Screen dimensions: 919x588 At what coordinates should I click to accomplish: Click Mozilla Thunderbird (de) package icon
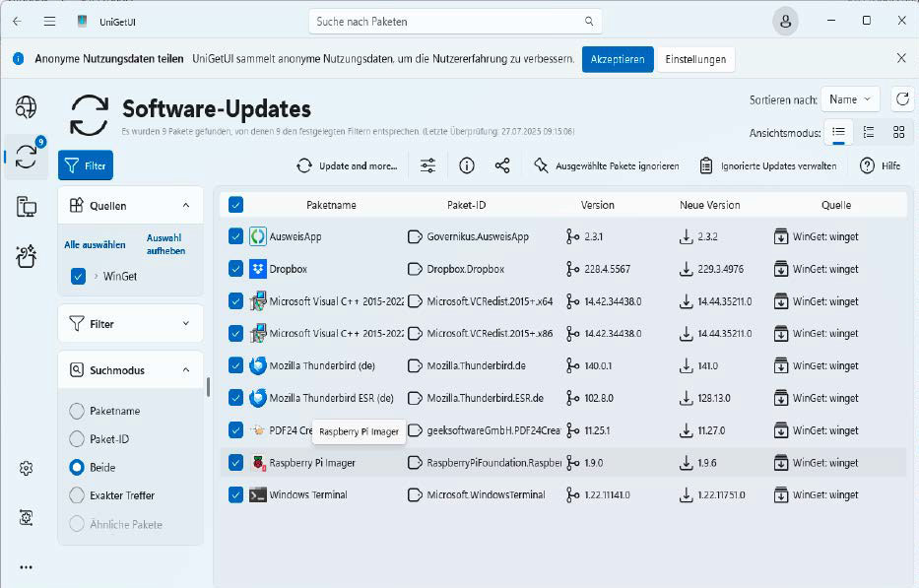click(x=258, y=365)
